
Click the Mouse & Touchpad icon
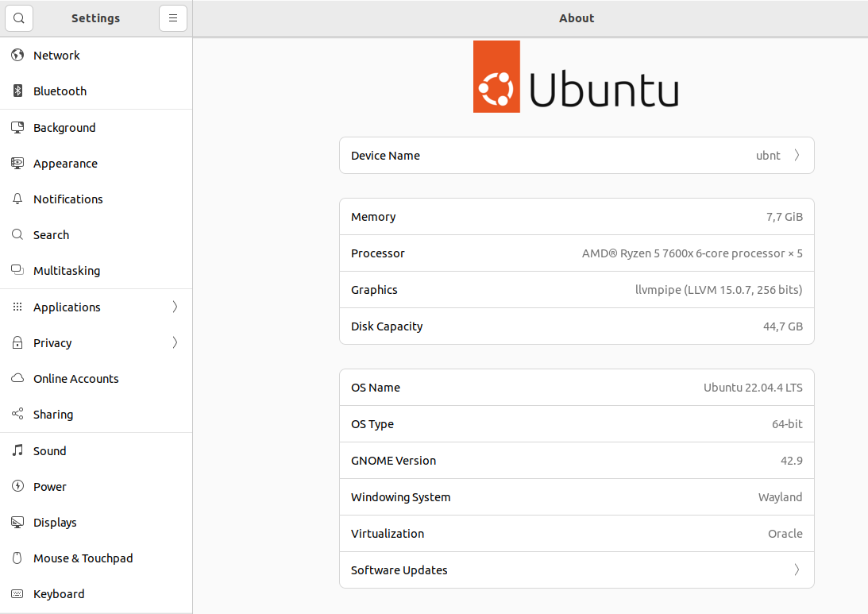coord(17,558)
